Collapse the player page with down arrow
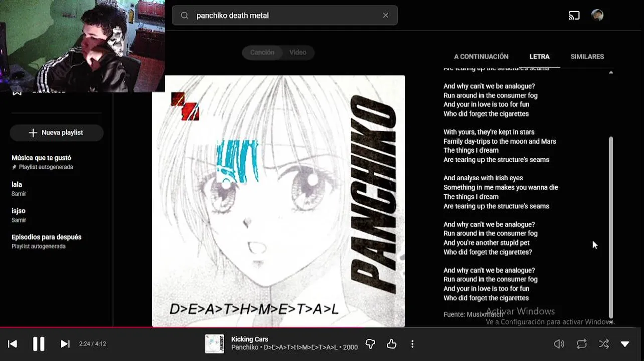Viewport: 644px width, 361px height. pyautogui.click(x=625, y=344)
